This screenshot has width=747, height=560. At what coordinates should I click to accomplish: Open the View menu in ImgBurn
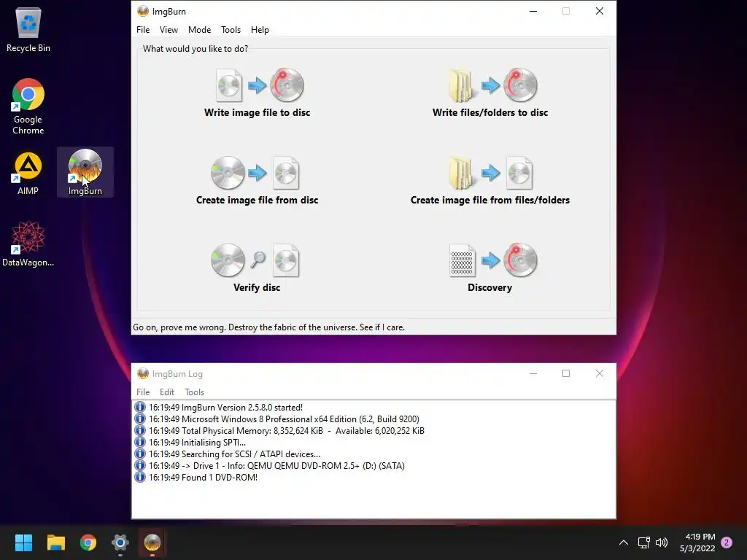169,29
